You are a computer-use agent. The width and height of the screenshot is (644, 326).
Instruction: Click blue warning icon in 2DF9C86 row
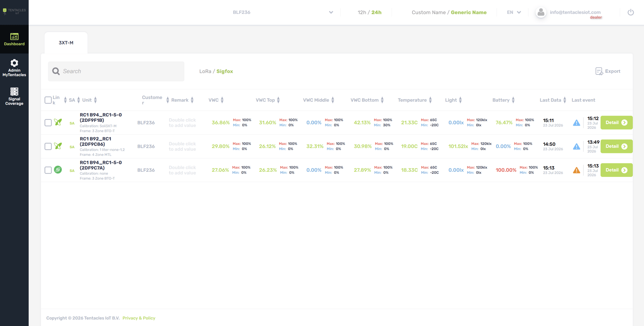pyautogui.click(x=576, y=147)
